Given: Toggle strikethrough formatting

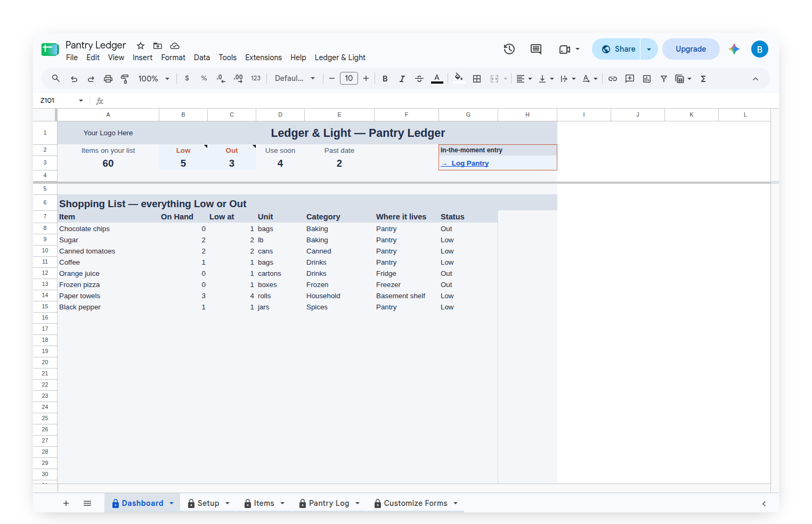Looking at the screenshot, I should [x=419, y=79].
